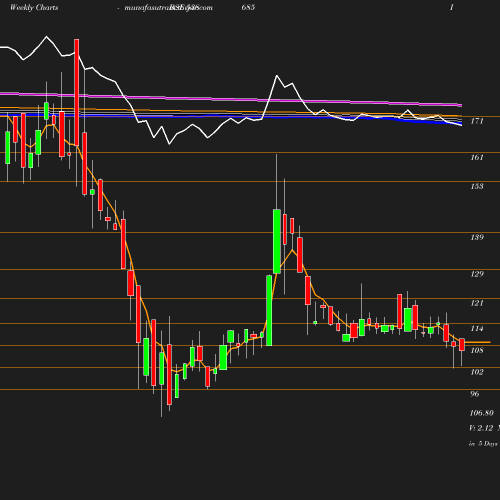Click the 108 price axis label
This screenshot has width=500, height=500.
[477, 350]
